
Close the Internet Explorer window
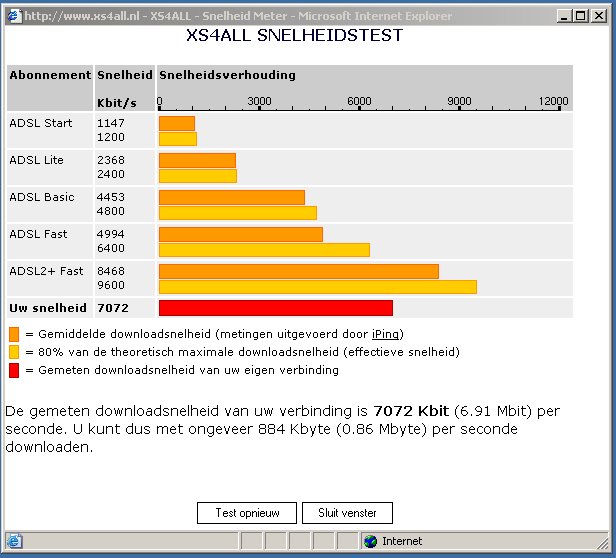click(599, 16)
